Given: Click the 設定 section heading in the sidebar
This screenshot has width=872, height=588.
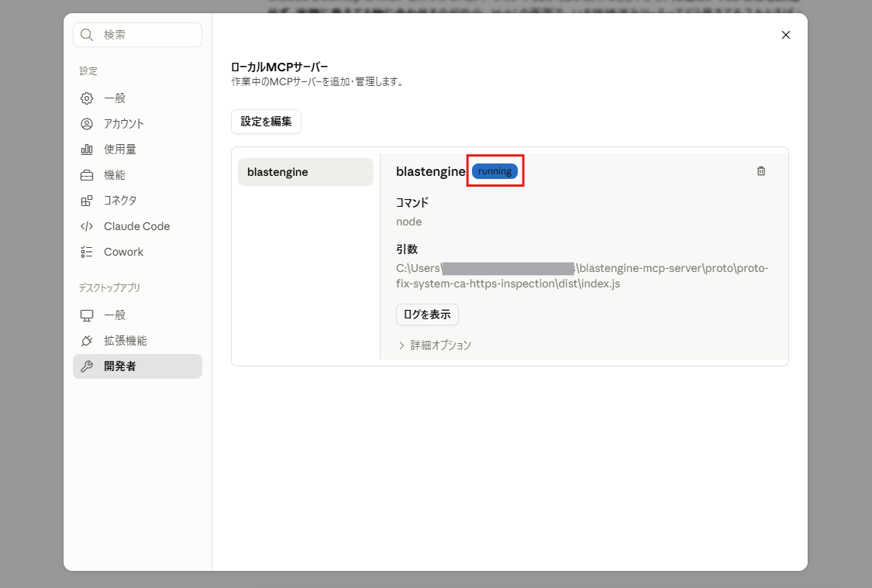Looking at the screenshot, I should pos(88,71).
